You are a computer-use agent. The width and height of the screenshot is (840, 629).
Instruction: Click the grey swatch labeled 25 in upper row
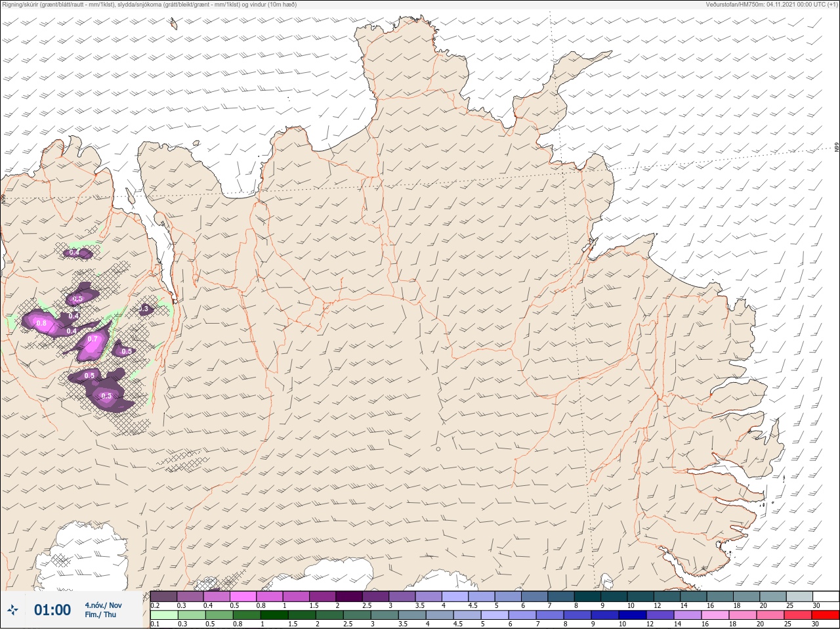pos(799,597)
